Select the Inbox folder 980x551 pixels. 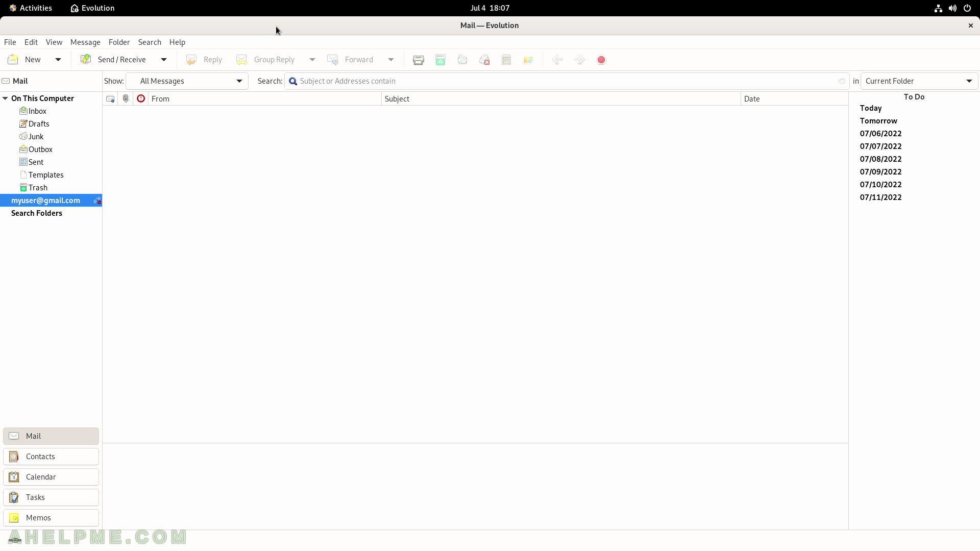[37, 111]
